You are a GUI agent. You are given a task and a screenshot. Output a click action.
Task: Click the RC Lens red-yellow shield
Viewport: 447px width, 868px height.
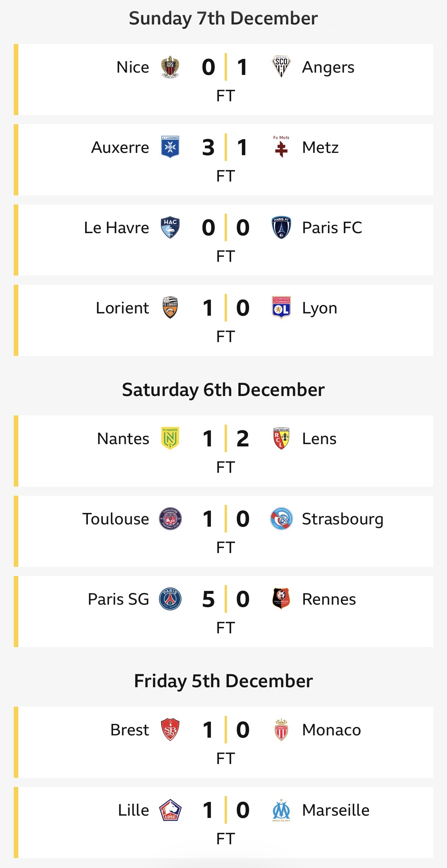pyautogui.click(x=281, y=438)
